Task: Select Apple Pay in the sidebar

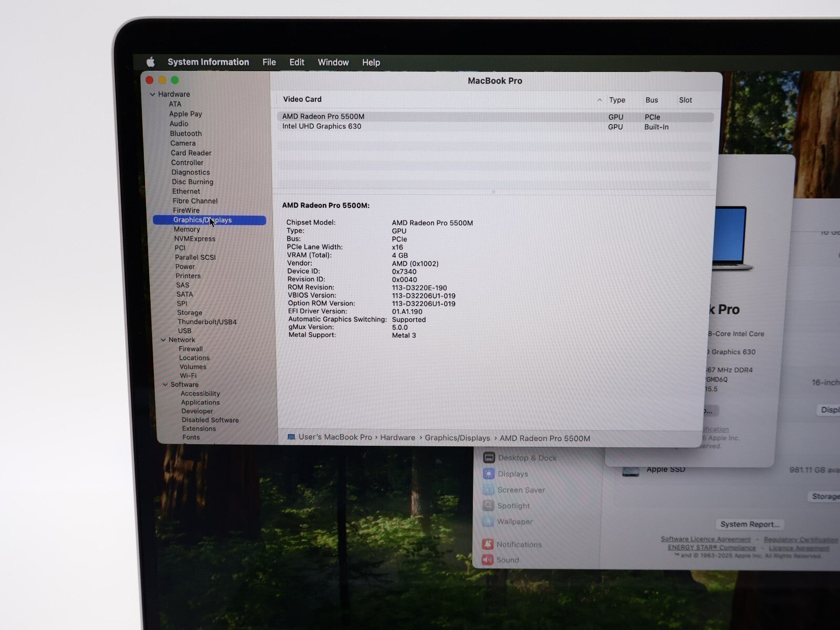Action: pyautogui.click(x=185, y=114)
